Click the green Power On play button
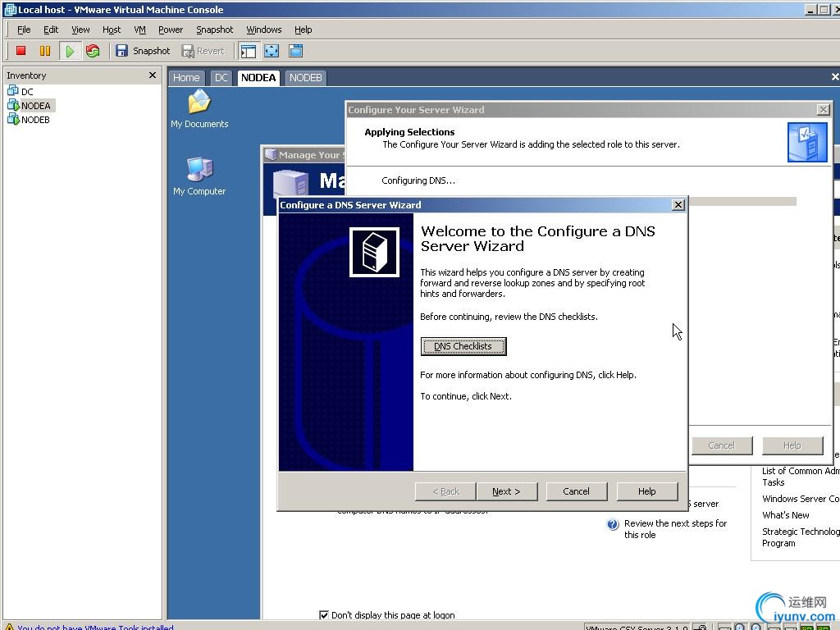 tap(70, 51)
